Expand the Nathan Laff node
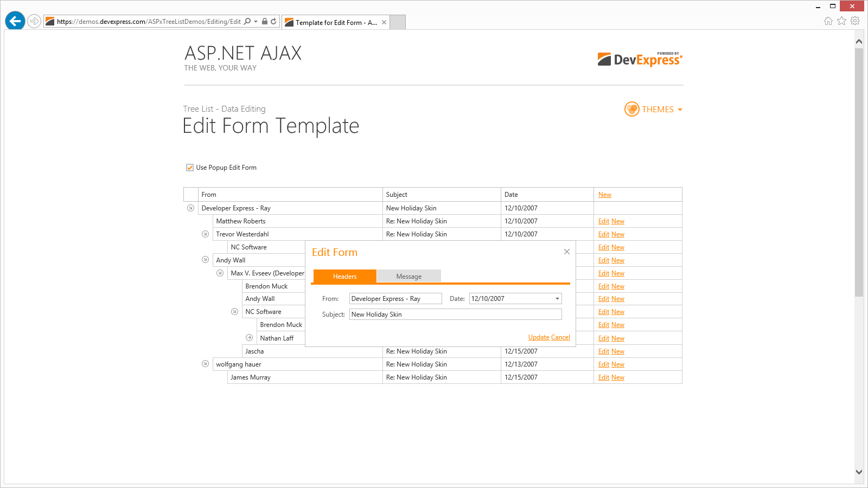This screenshot has height=488, width=868. (x=249, y=337)
